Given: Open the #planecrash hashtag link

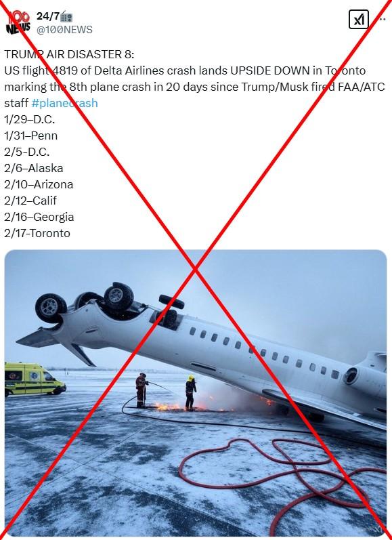Looking at the screenshot, I should click(x=65, y=103).
